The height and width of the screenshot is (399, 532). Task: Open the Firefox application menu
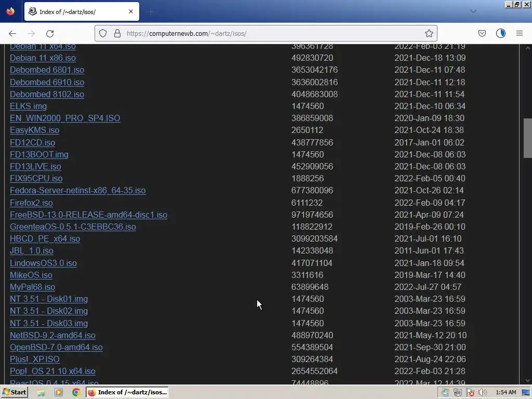pos(519,33)
